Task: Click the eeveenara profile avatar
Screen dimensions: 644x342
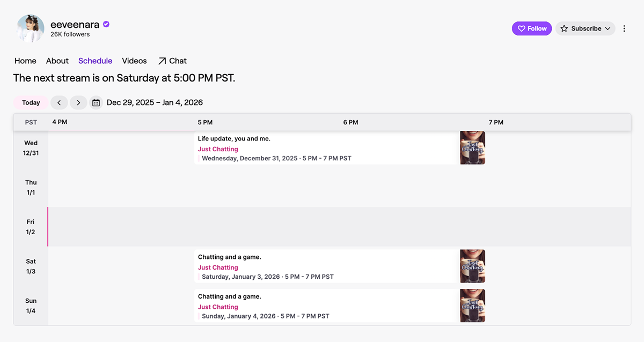Action: [31, 28]
